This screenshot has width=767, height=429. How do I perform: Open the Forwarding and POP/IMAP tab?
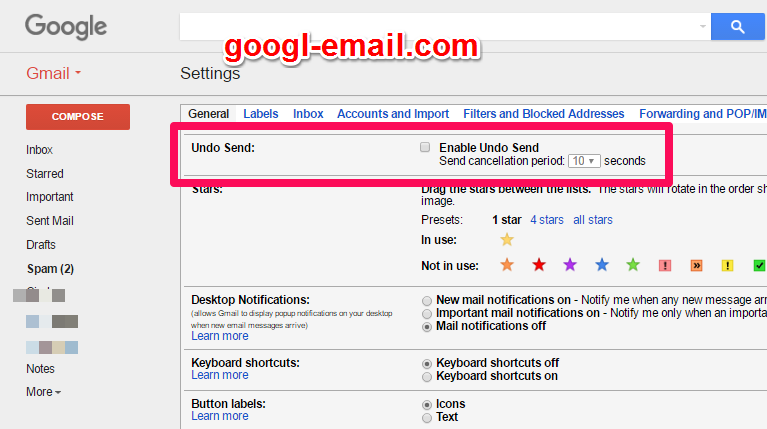pyautogui.click(x=702, y=113)
